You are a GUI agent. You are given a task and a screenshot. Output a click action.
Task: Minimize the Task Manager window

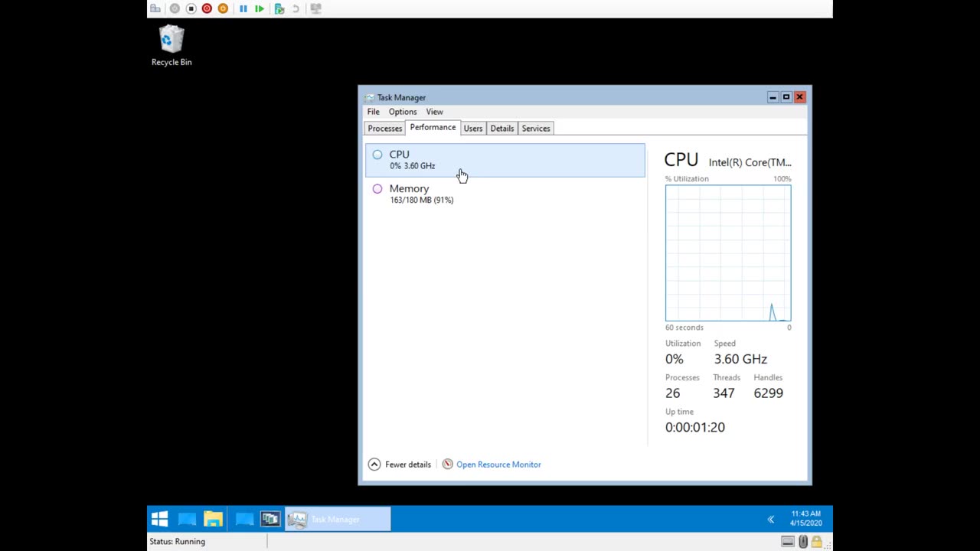click(x=773, y=97)
